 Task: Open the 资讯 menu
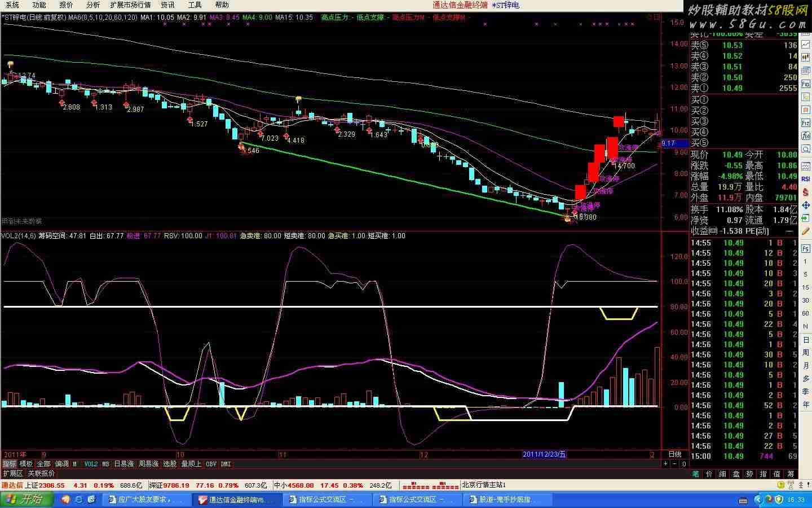[x=167, y=5]
